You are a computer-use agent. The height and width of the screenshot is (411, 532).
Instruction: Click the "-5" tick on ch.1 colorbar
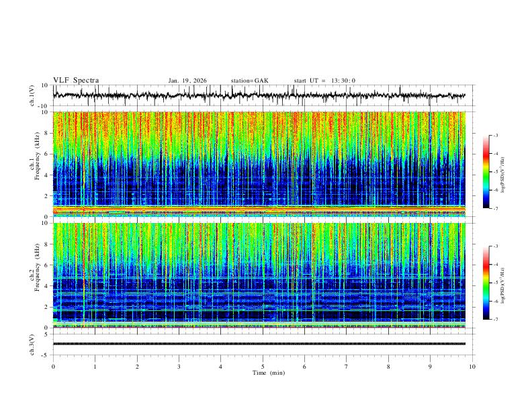click(496, 172)
